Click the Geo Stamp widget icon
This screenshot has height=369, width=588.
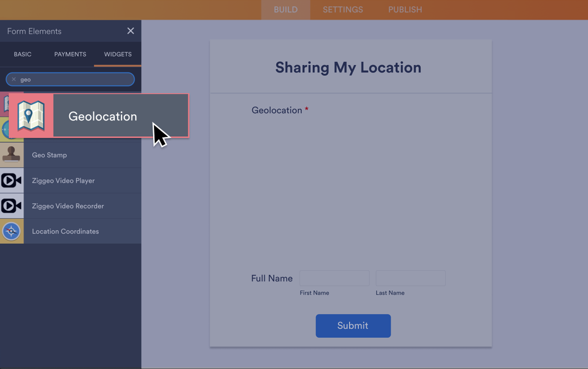11,155
